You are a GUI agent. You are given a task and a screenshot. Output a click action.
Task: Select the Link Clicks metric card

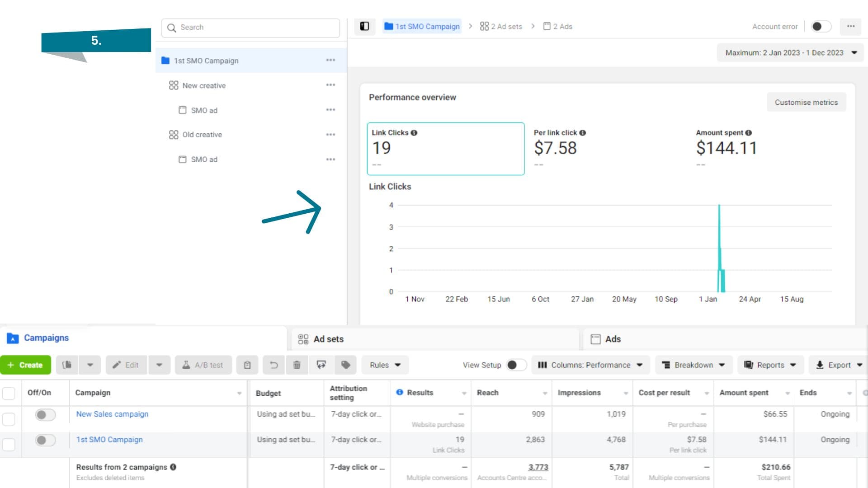(445, 149)
